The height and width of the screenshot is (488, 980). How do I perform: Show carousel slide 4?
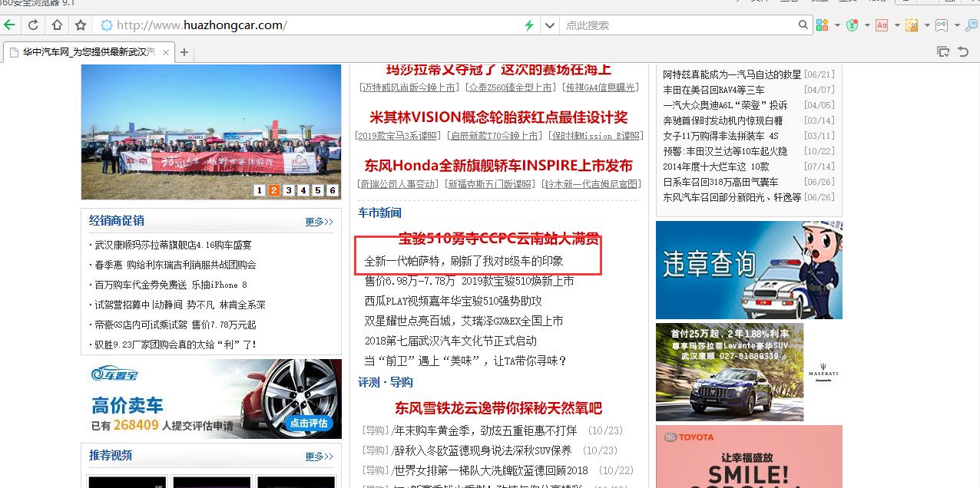[303, 190]
